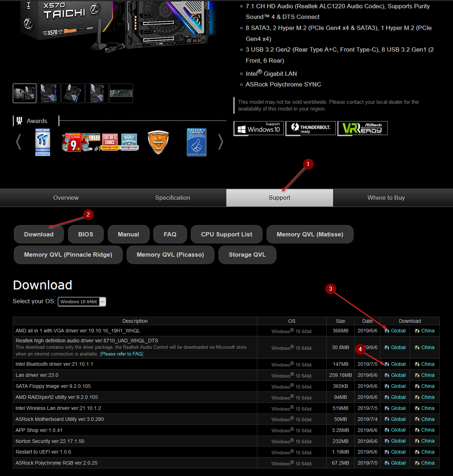Viewport: 453px width, 476px height.
Task: Click the 259.18MB size cell
Action: 341,375
